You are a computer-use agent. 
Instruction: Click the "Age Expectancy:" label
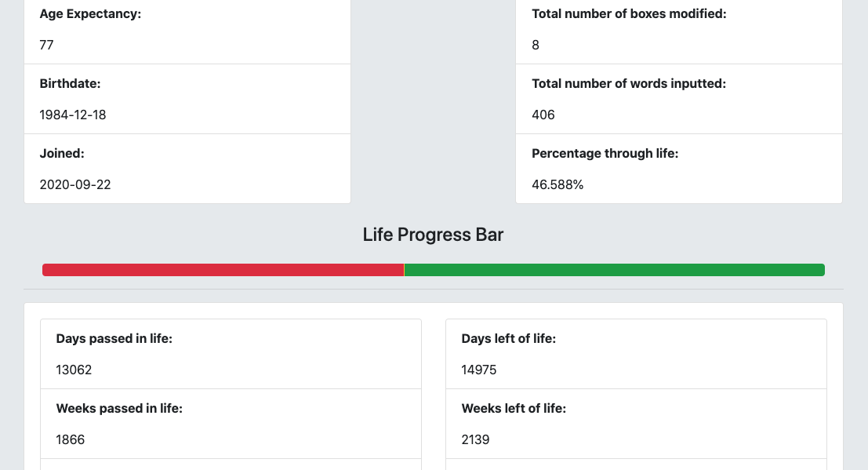[90, 14]
